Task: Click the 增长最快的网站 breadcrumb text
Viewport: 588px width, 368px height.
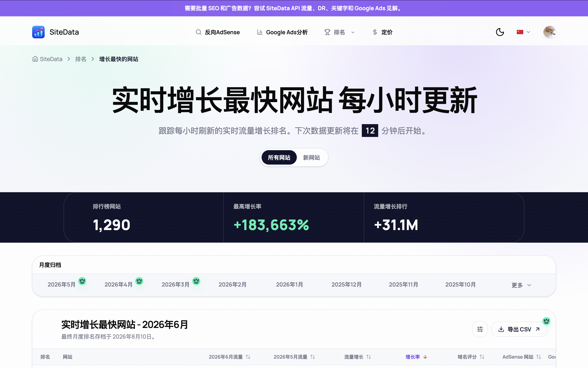Action: pos(119,59)
